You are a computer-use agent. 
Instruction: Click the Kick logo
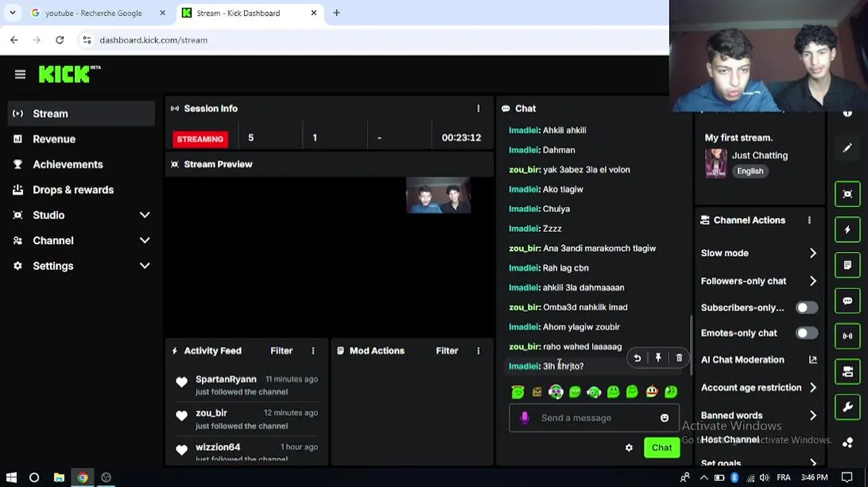click(x=69, y=74)
